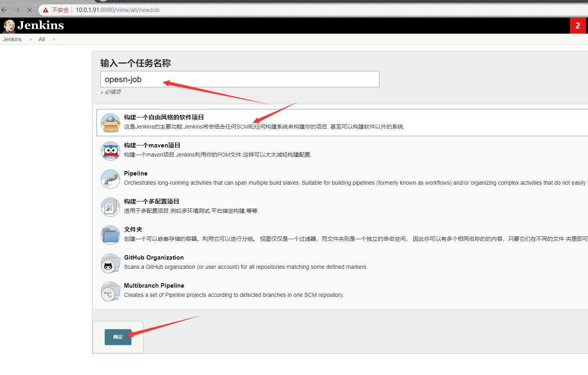
Task: Click 'Creates a set of Pipeline projects' description
Action: coord(234,295)
